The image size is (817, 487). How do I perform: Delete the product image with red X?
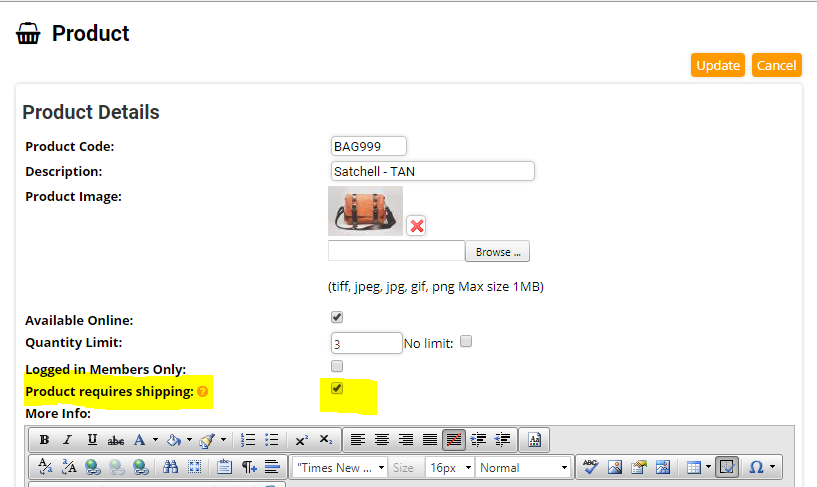[x=417, y=225]
